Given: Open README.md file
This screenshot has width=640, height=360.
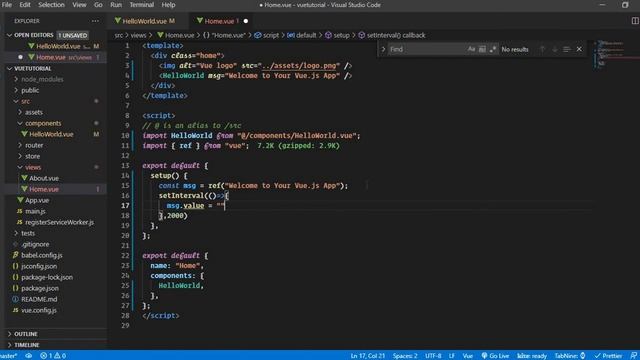Looking at the screenshot, I should (x=39, y=300).
